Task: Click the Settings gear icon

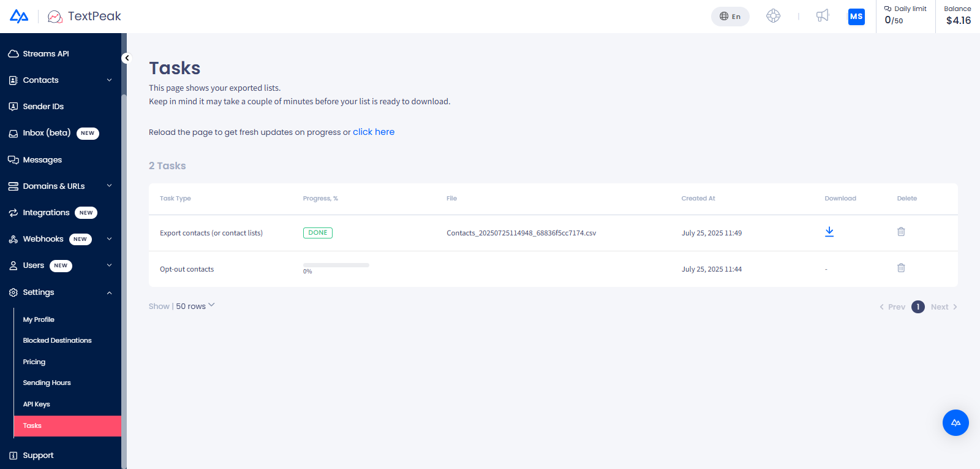Action: 13,292
